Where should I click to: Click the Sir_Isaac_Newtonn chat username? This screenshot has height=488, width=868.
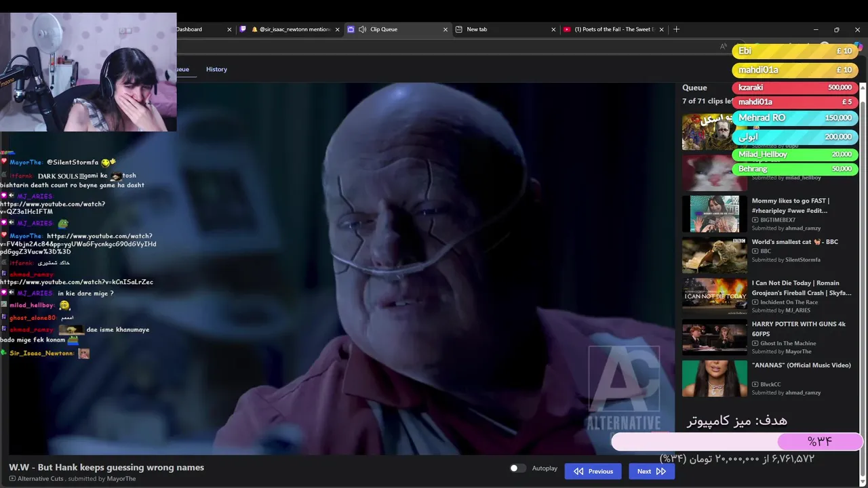tap(42, 353)
